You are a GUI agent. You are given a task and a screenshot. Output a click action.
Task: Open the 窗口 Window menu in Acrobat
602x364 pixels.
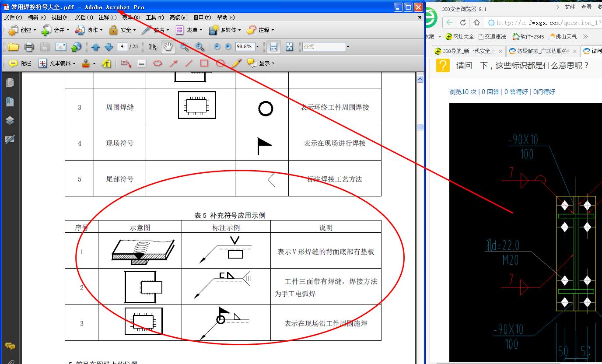click(202, 17)
